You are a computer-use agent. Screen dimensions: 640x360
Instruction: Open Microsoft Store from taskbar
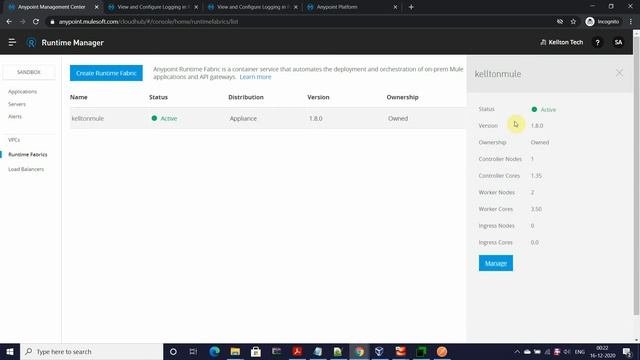click(256, 351)
